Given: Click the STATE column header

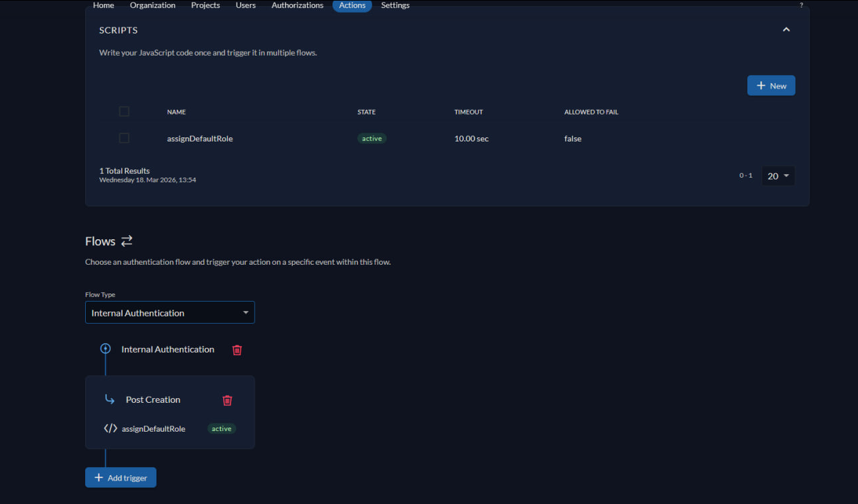Looking at the screenshot, I should tap(367, 112).
